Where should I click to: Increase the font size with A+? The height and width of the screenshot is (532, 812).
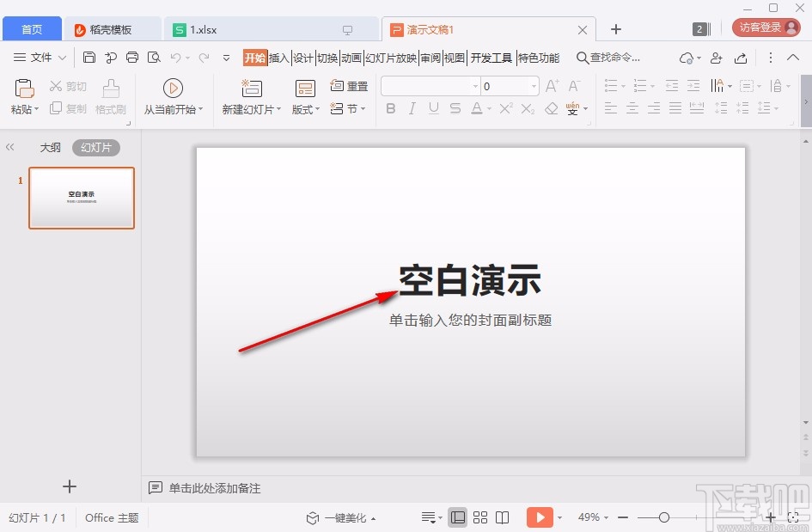tap(551, 86)
